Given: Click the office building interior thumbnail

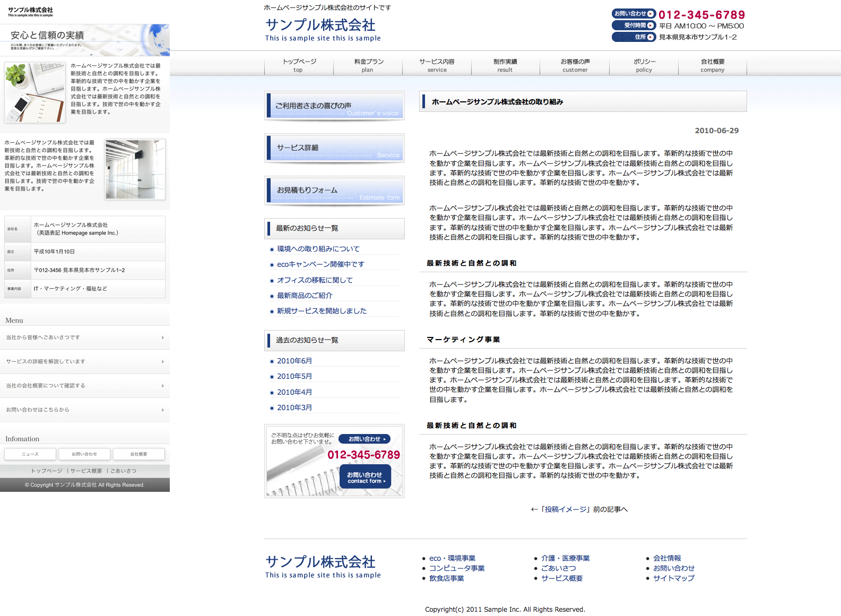Looking at the screenshot, I should click(135, 169).
